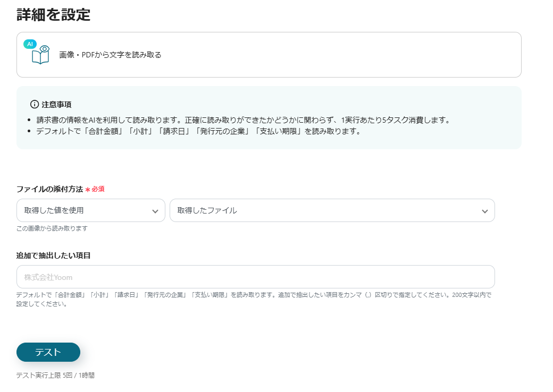Image resolution: width=553 pixels, height=392 pixels.
Task: Expand the 取得したファイル file selector
Action: pyautogui.click(x=332, y=210)
